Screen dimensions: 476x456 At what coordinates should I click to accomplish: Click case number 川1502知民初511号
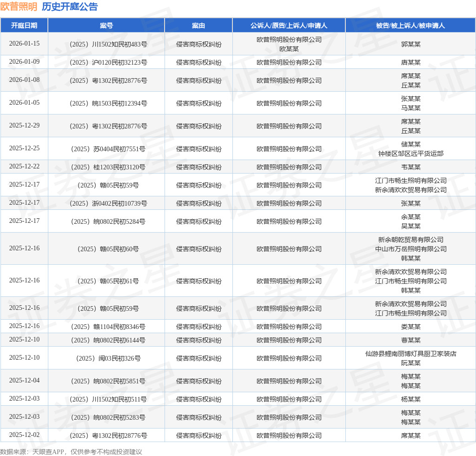pyautogui.click(x=108, y=400)
